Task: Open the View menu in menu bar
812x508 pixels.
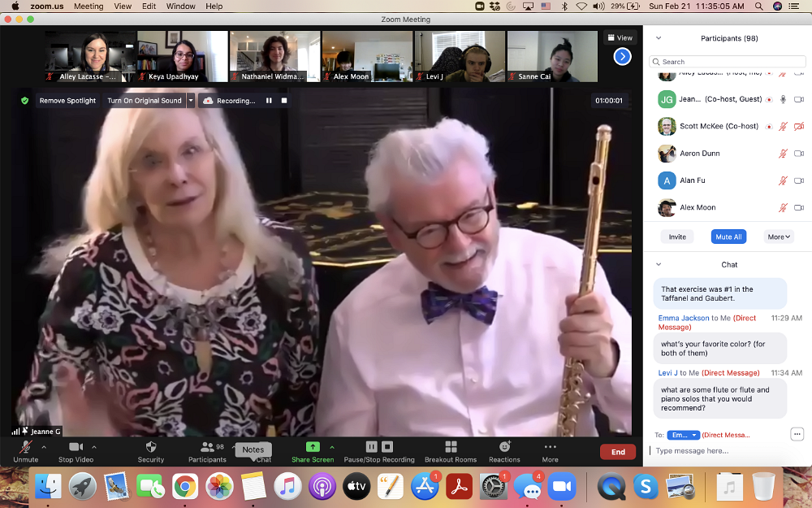Action: coord(123,7)
